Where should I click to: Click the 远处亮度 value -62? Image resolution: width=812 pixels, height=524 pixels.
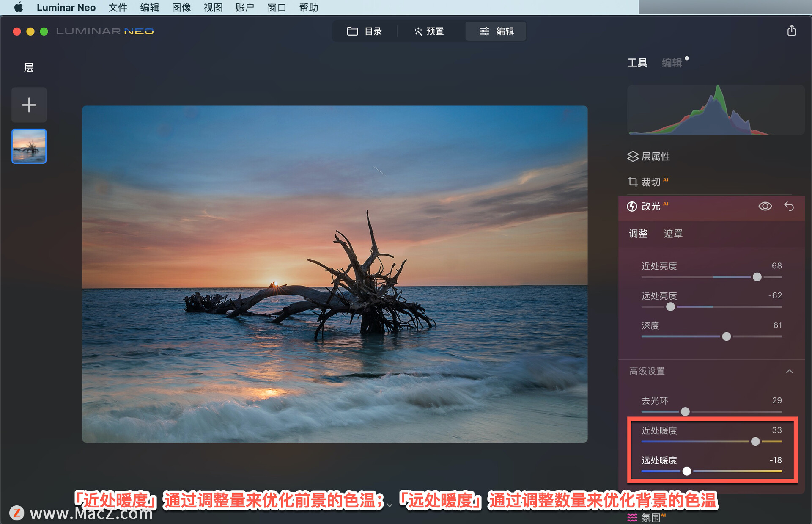[x=775, y=295]
